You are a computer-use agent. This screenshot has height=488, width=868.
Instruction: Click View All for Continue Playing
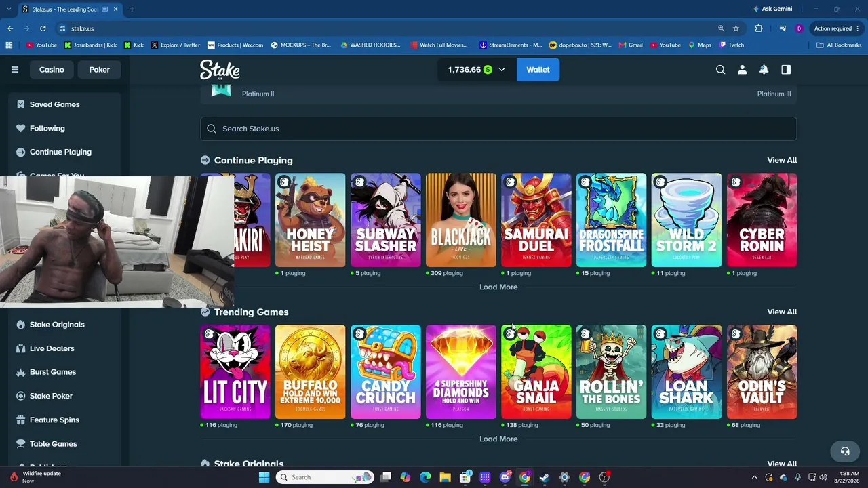coord(782,160)
